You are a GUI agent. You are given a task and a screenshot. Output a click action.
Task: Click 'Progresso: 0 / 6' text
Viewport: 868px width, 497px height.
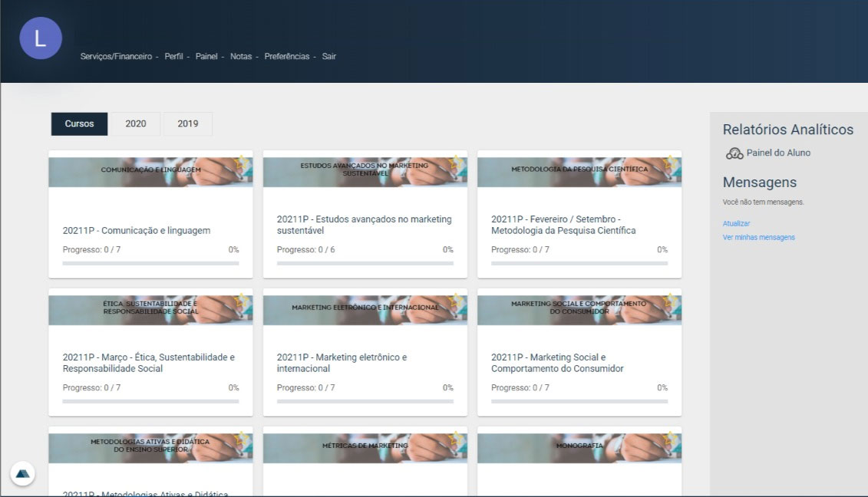pyautogui.click(x=305, y=249)
